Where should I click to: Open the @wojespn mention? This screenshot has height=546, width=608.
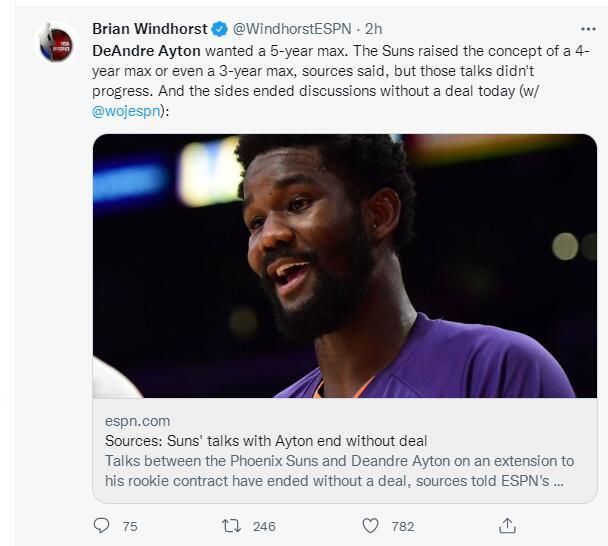tap(126, 112)
